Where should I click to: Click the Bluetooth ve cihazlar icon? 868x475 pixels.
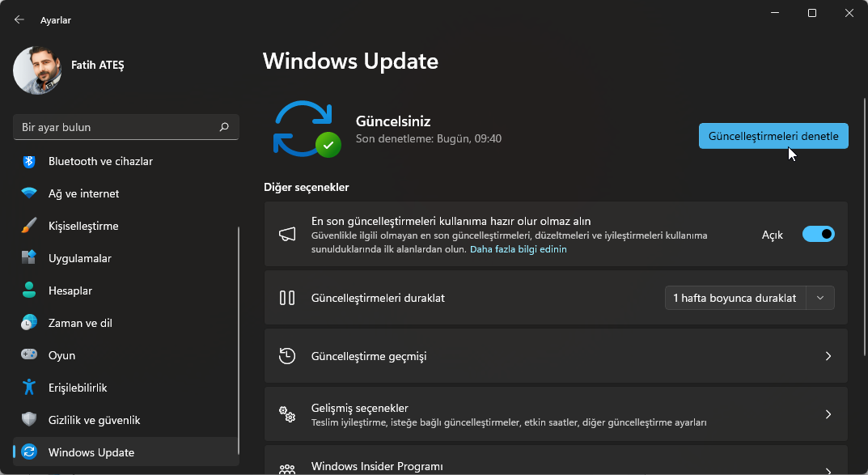point(29,161)
